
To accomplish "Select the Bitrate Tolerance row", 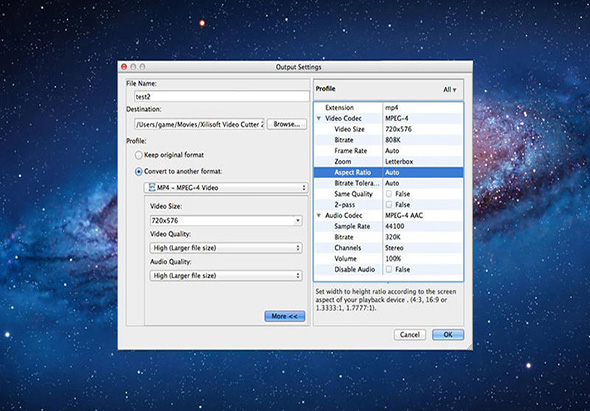I will click(x=388, y=183).
